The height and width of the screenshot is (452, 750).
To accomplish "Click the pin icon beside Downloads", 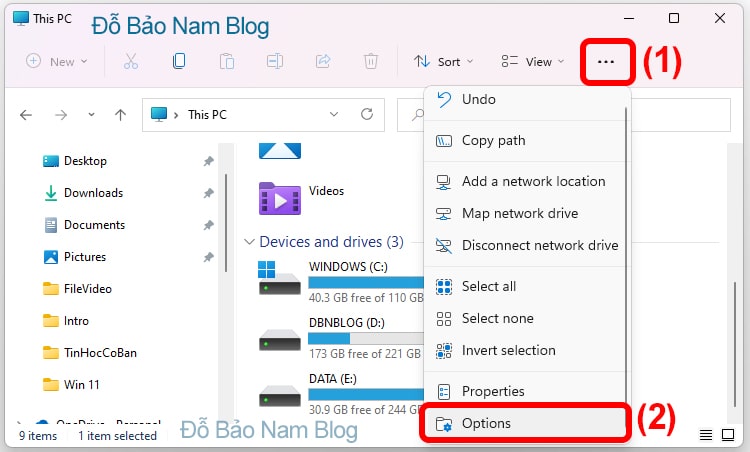I will tap(208, 193).
